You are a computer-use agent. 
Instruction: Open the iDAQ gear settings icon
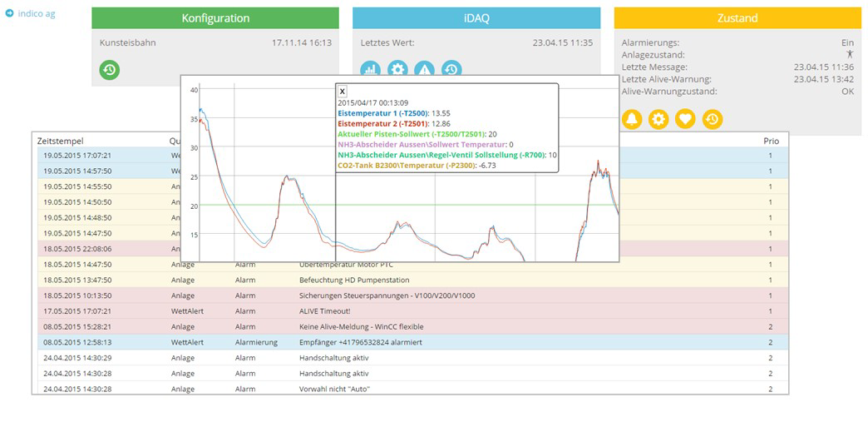[x=397, y=69]
